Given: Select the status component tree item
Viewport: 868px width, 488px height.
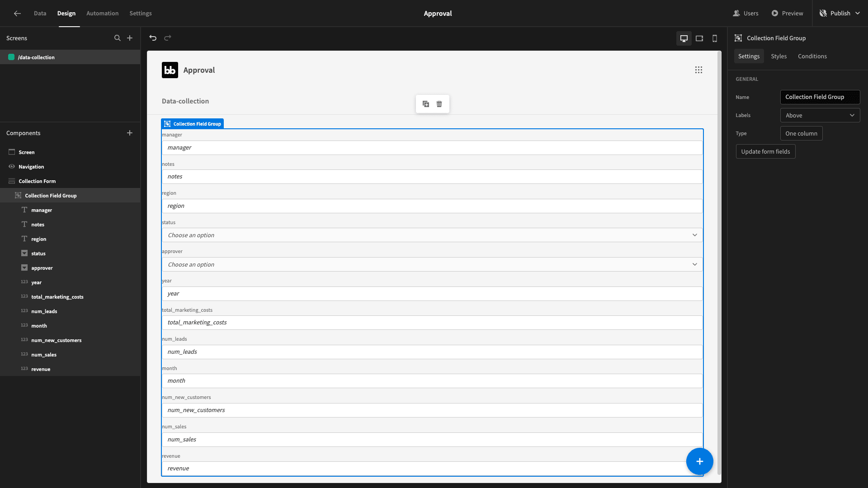Looking at the screenshot, I should pyautogui.click(x=70, y=253).
